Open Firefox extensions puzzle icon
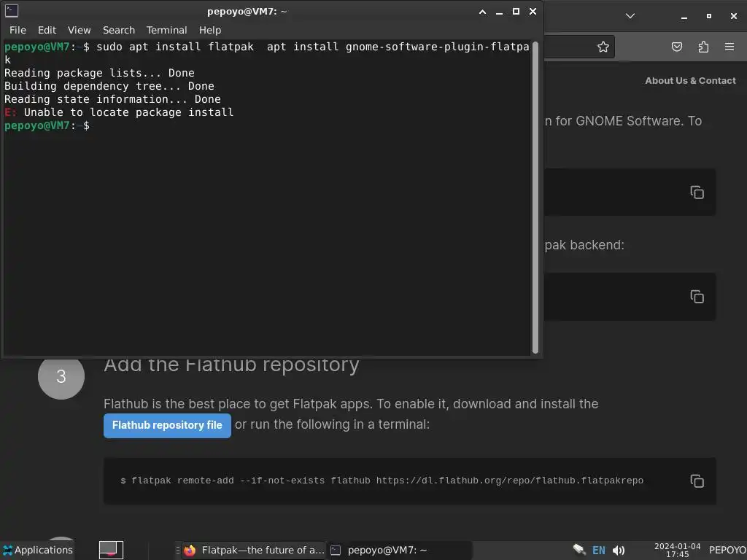 703,47
